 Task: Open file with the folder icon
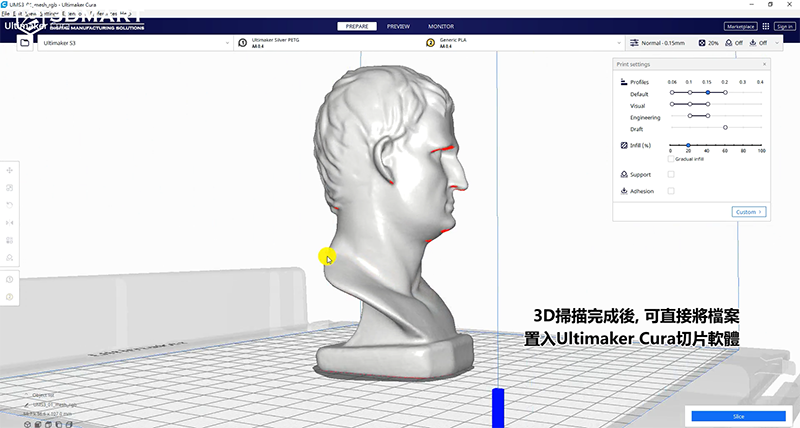[24, 44]
